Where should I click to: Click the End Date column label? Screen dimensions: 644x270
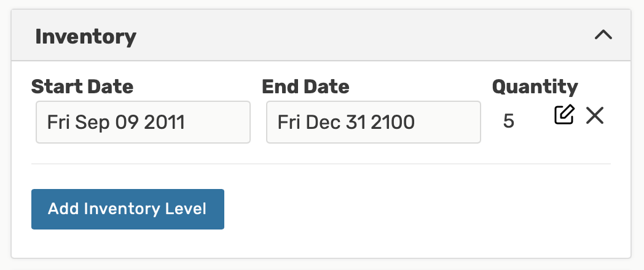[305, 87]
